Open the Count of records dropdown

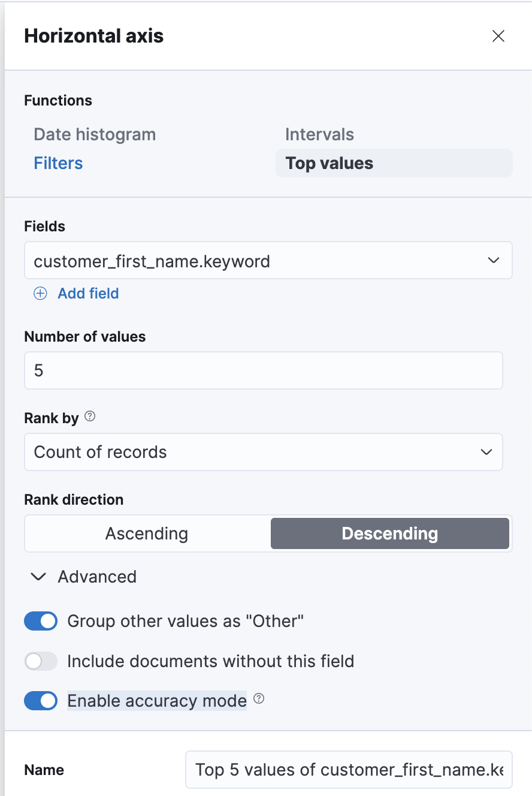(x=264, y=452)
